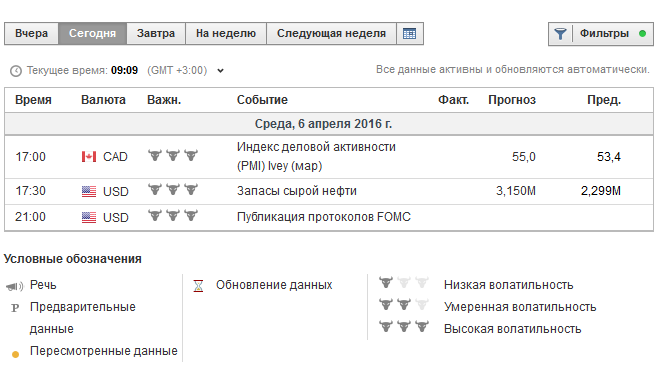The width and height of the screenshot is (663, 379).
Task: Click the bull importance icons in CAD row
Action: pyautogui.click(x=173, y=155)
